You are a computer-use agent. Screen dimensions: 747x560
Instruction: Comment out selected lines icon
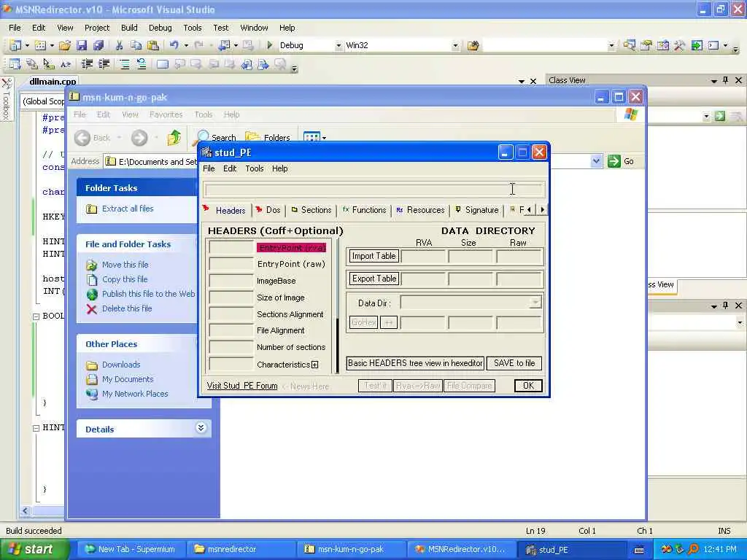124,64
